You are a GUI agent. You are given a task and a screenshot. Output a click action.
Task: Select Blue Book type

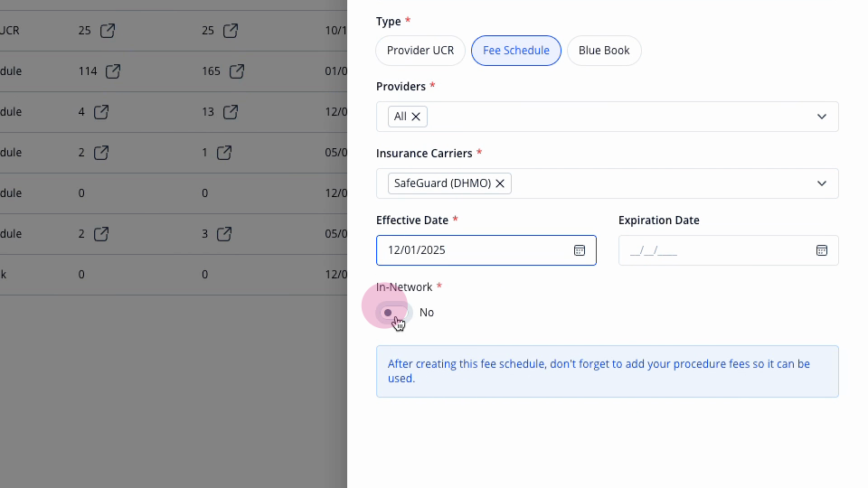coord(604,51)
